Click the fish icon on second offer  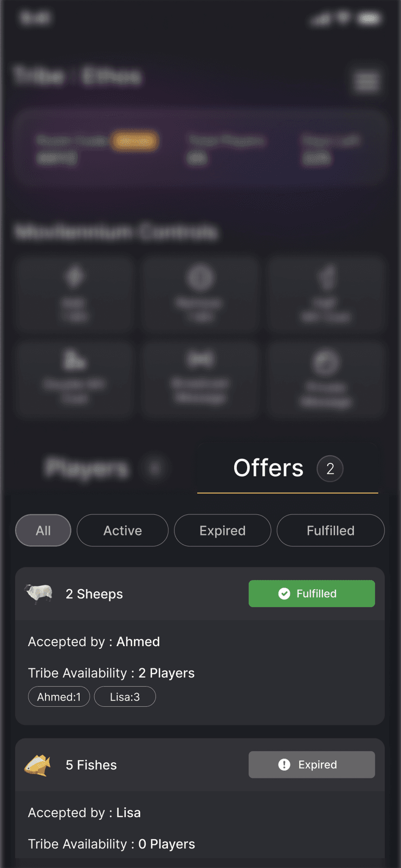coord(37,765)
